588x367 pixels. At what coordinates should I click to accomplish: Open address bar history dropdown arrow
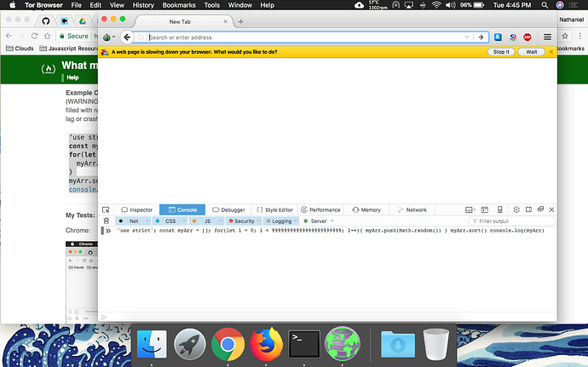(x=467, y=37)
